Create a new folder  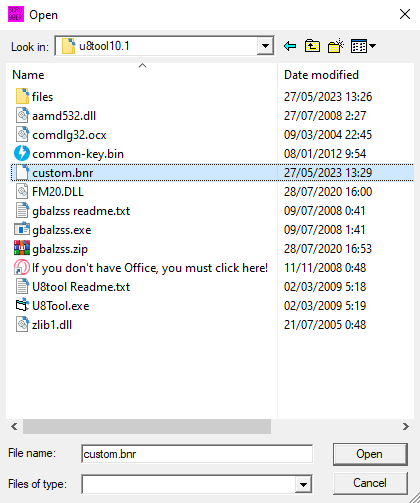336,46
